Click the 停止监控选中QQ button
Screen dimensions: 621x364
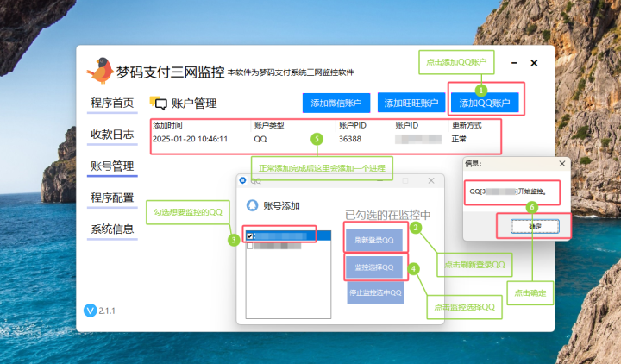pos(375,292)
